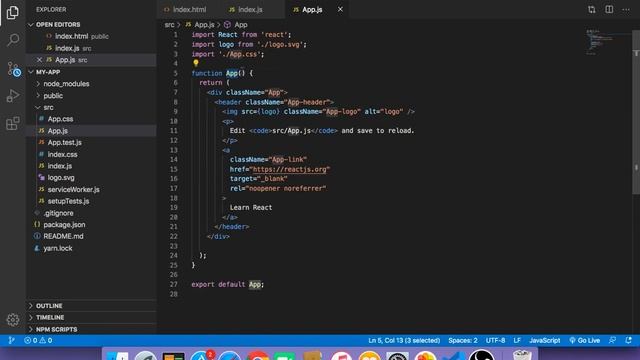
Task: Split the editor to the right
Action: click(609, 9)
